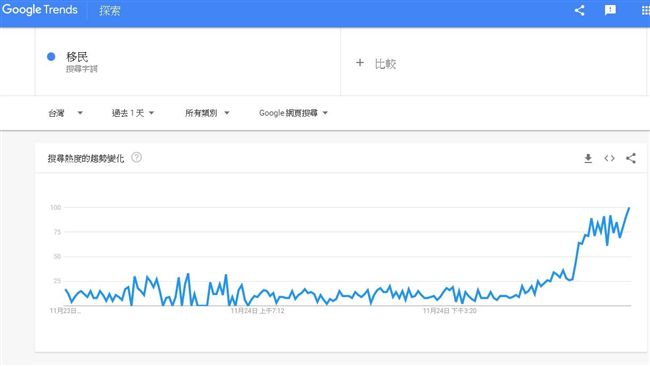Viewport: 650px width, 366px height.
Task: Open the Google apps grid icon
Action: [x=645, y=10]
